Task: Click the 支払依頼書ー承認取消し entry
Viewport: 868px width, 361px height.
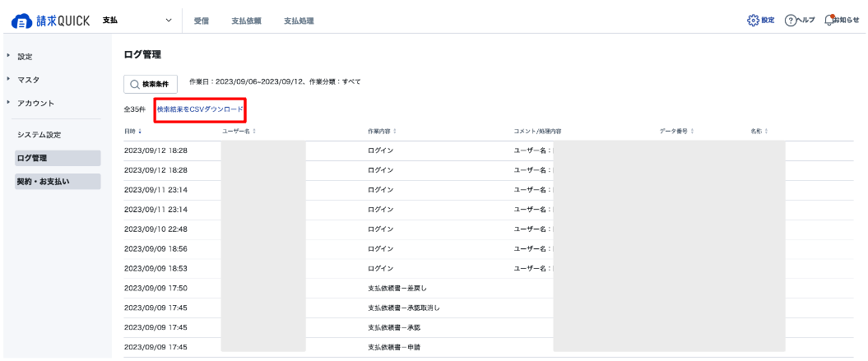Action: pos(403,308)
